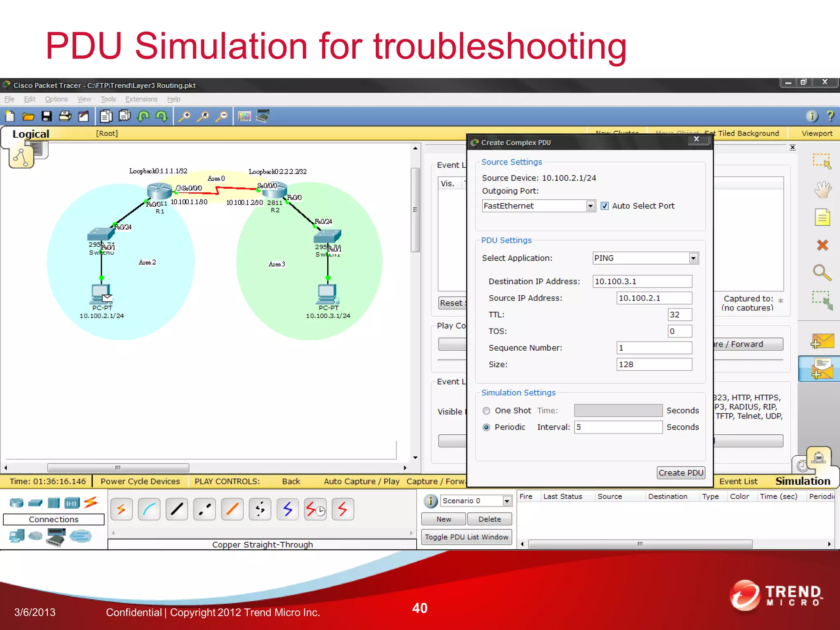Open the color palette dialog icon
The height and width of the screenshot is (630, 840).
244,116
